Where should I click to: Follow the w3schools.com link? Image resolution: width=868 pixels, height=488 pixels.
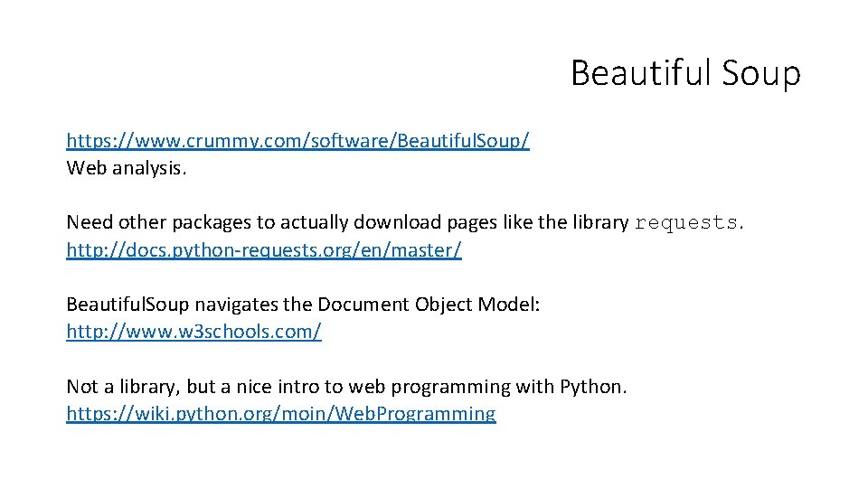tap(193, 332)
